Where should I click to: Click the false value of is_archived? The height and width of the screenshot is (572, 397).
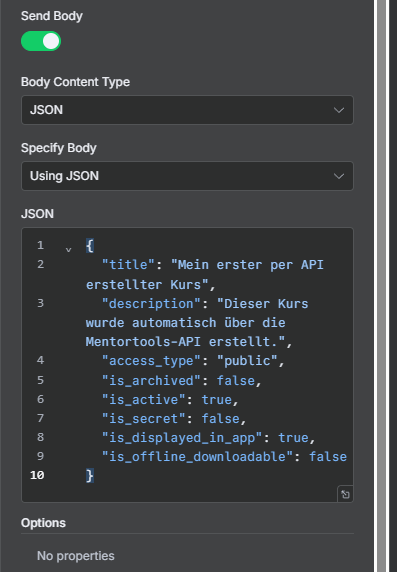pos(236,380)
